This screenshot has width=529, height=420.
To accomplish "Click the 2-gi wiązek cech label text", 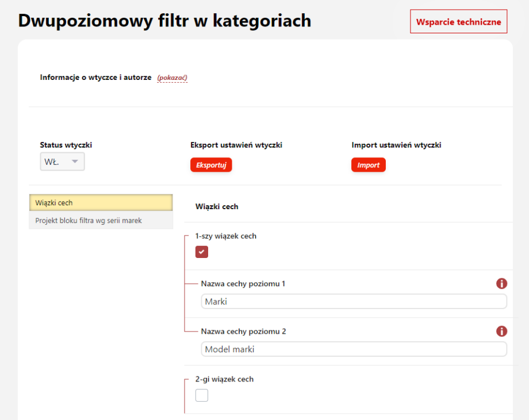I will (224, 379).
